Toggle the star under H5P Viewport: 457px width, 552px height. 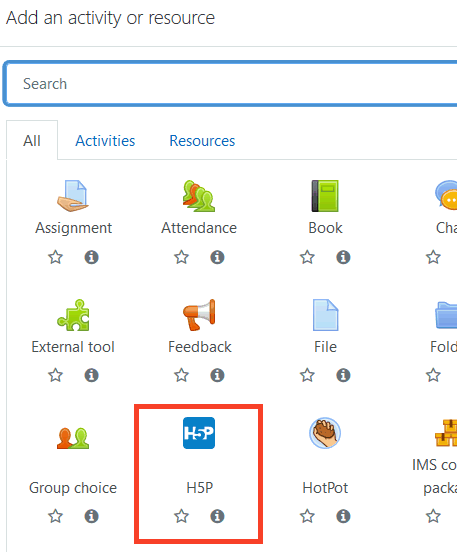tap(181, 516)
